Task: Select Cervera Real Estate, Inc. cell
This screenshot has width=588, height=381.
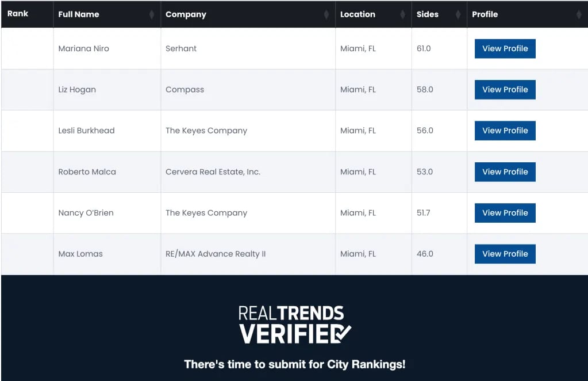Action: (x=248, y=172)
